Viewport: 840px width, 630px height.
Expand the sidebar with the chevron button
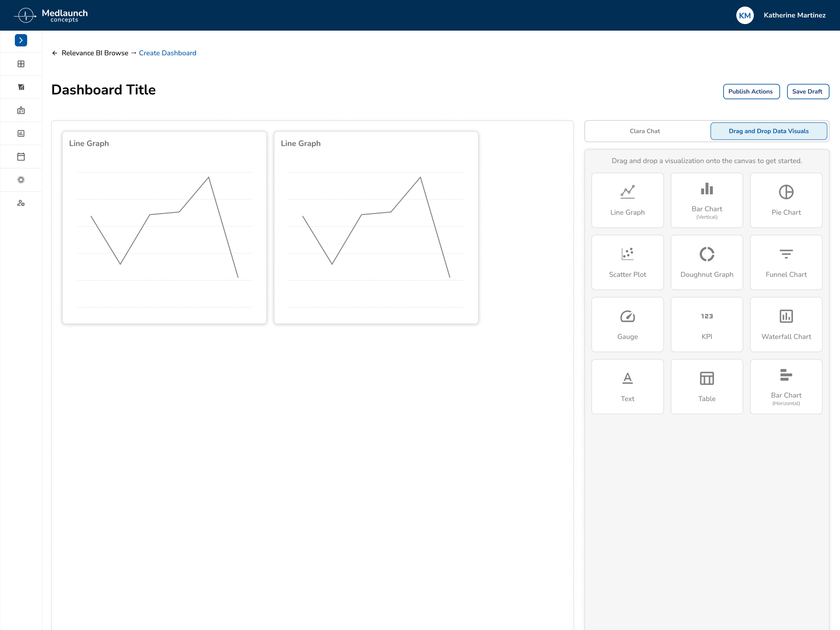pos(21,40)
